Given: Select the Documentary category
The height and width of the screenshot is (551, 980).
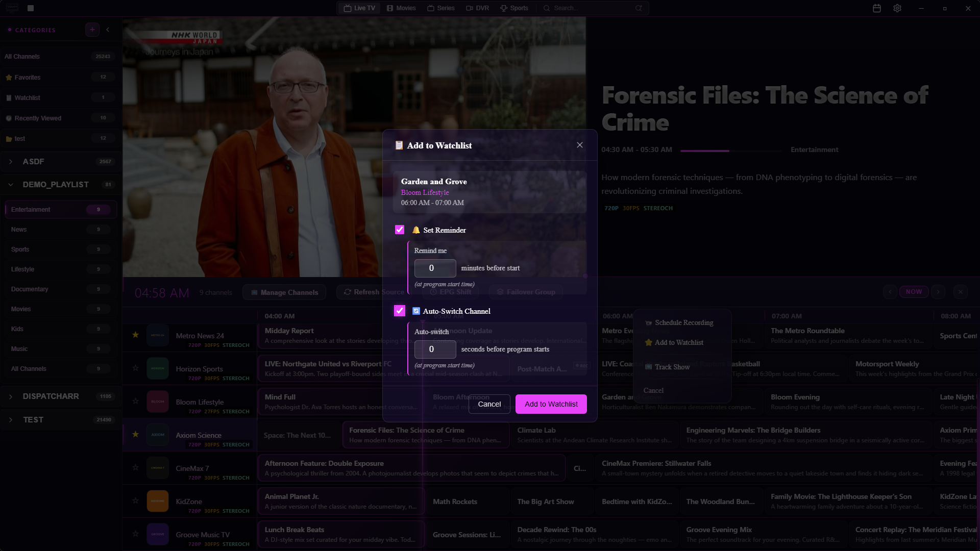Looking at the screenshot, I should tap(61, 289).
